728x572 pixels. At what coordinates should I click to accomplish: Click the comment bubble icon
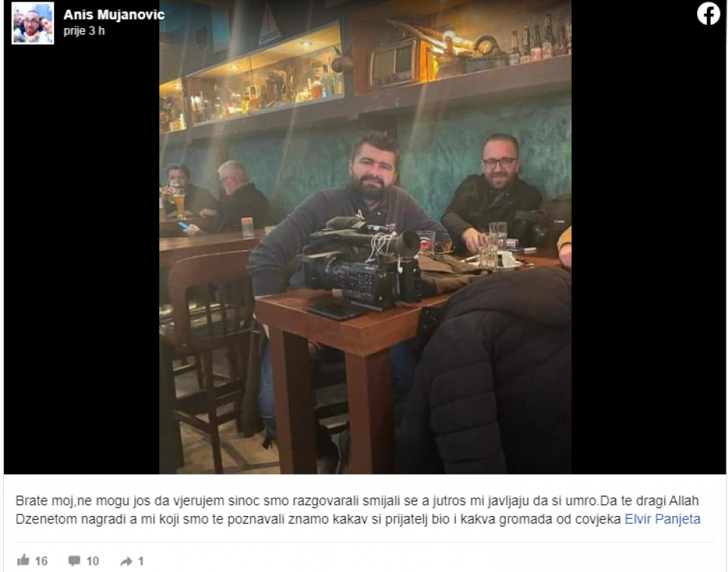[x=74, y=561]
